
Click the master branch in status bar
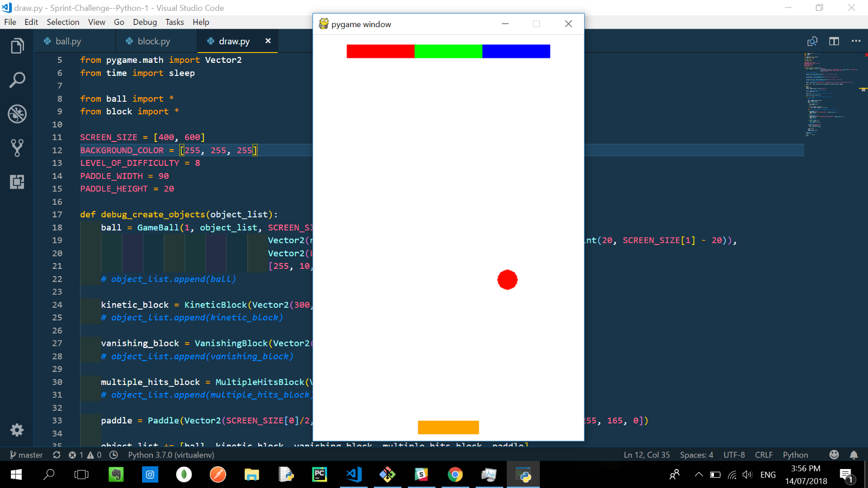26,455
